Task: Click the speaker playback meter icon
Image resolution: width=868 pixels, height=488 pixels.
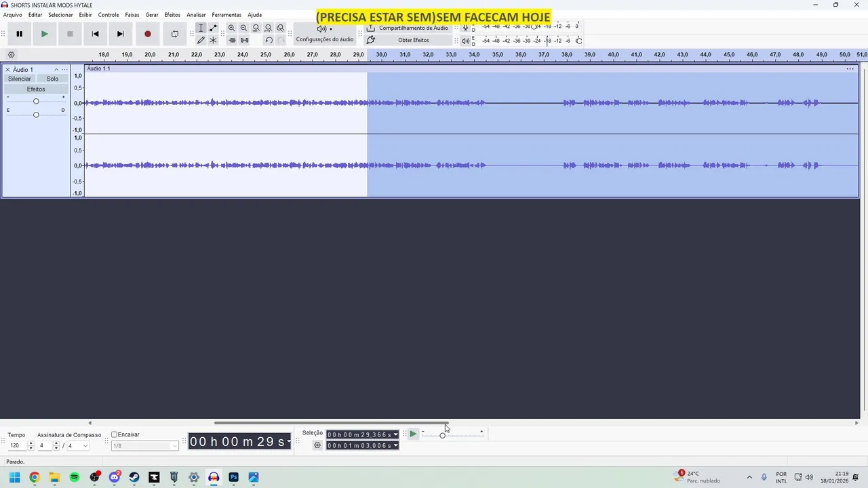Action: pos(465,41)
